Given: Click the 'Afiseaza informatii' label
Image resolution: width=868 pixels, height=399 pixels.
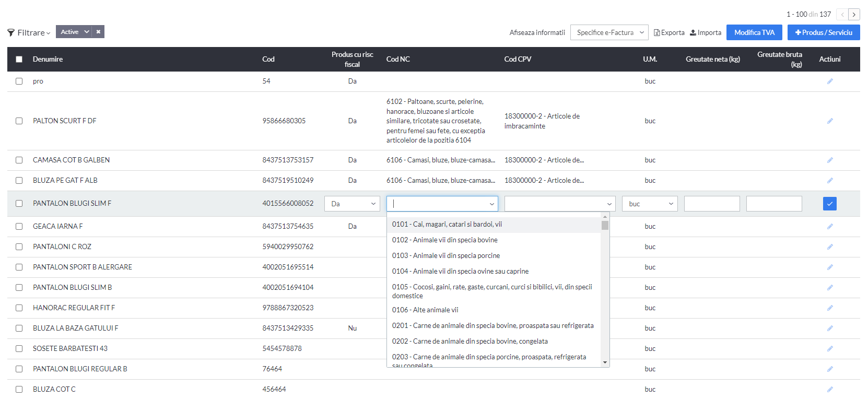Looking at the screenshot, I should coord(537,32).
